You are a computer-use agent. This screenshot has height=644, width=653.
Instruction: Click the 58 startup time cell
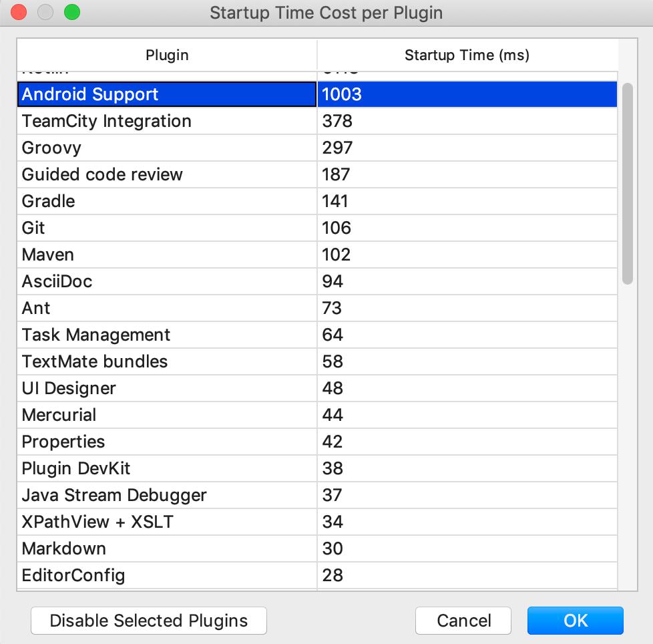coord(467,361)
